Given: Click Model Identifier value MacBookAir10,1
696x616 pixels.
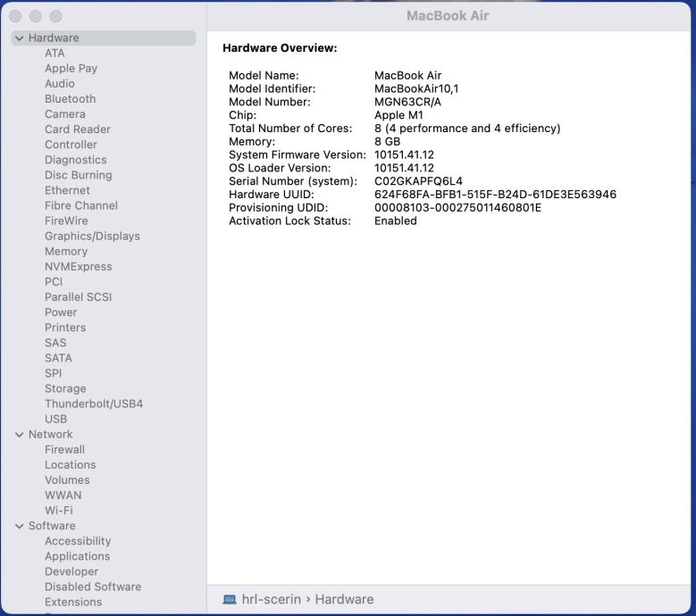Looking at the screenshot, I should click(416, 88).
